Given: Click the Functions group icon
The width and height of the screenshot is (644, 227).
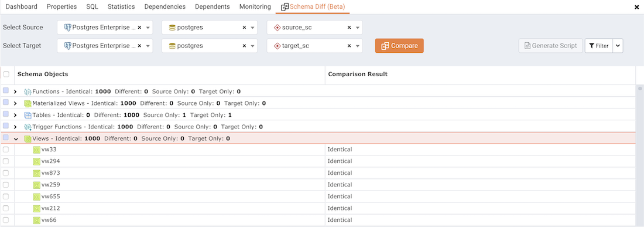Looking at the screenshot, I should pos(28,92).
